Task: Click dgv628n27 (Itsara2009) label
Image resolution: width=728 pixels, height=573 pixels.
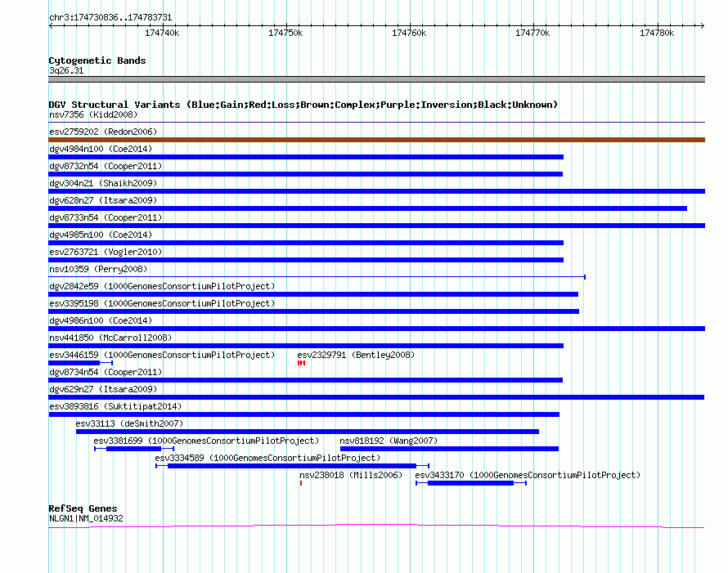Action: (103, 200)
